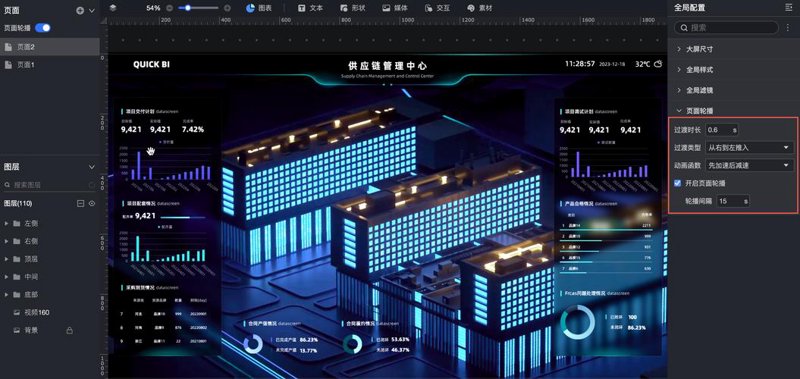Collapse the 图层 panel chevron
This screenshot has width=800, height=379.
92,167
